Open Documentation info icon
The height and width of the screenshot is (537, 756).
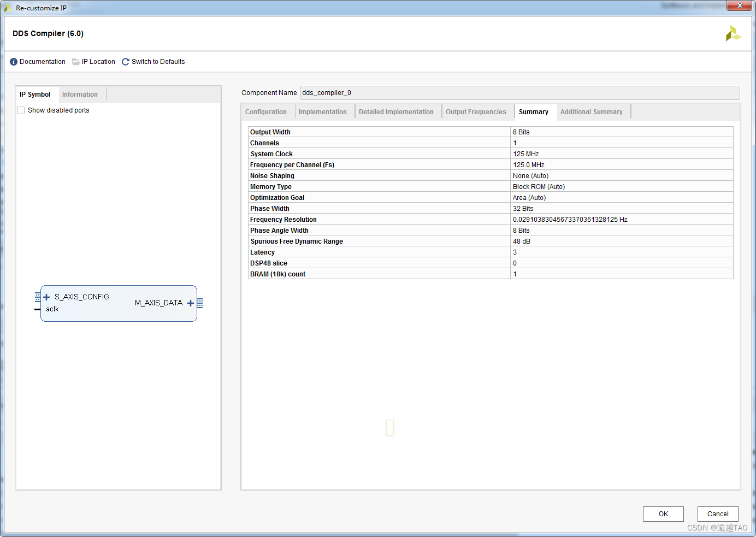[x=14, y=62]
